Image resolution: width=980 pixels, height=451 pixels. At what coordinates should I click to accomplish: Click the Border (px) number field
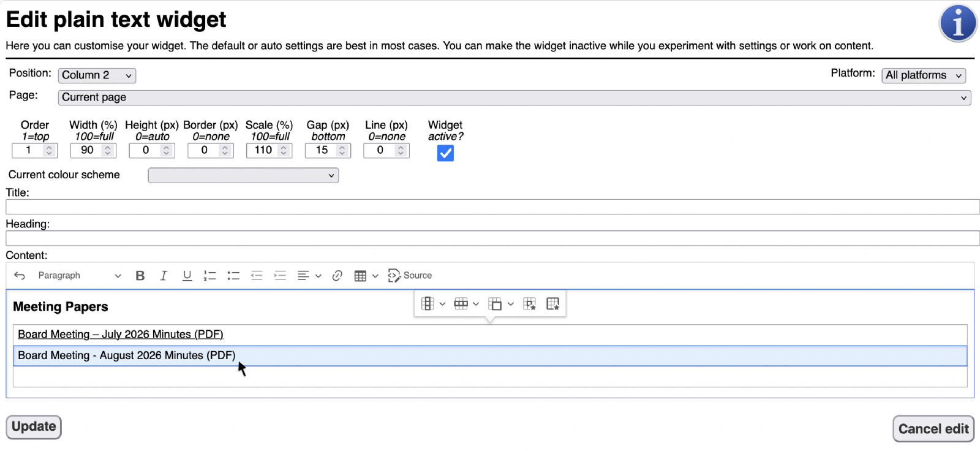211,151
